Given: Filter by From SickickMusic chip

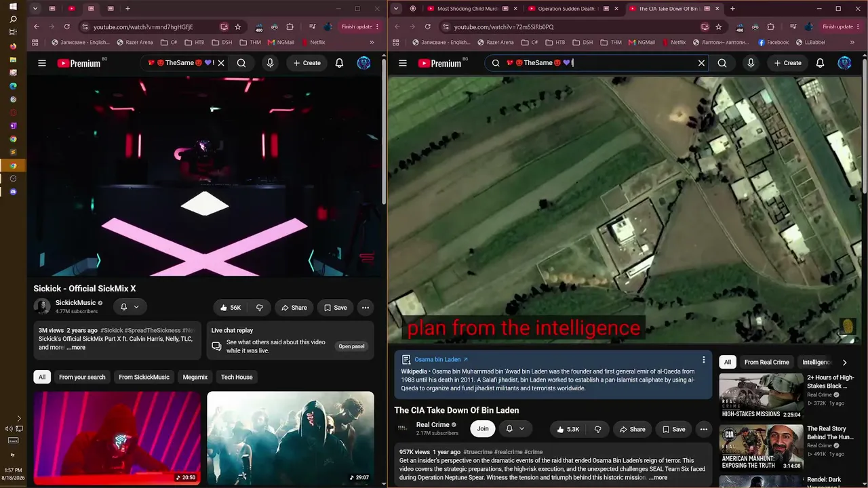Looking at the screenshot, I should [x=144, y=377].
